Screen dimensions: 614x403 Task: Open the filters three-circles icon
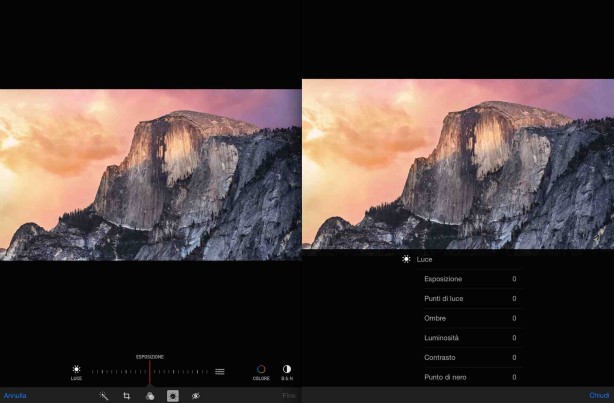coord(150,396)
